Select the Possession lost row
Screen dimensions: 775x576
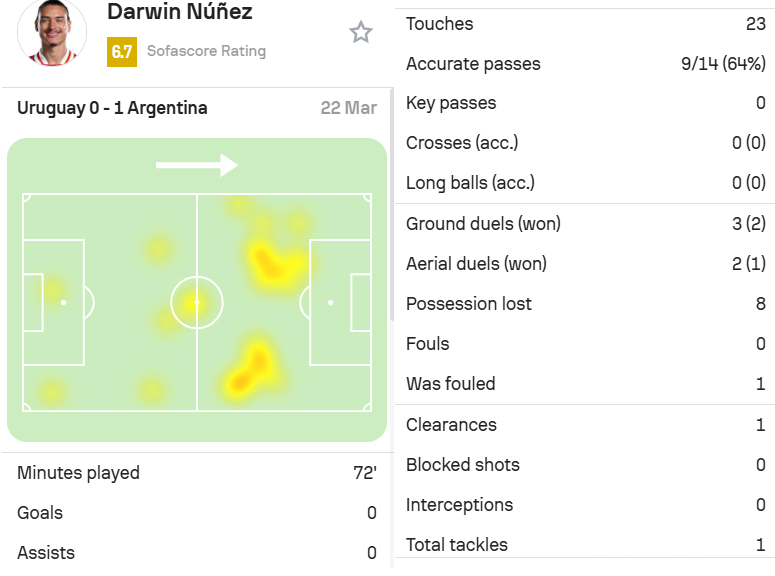585,304
